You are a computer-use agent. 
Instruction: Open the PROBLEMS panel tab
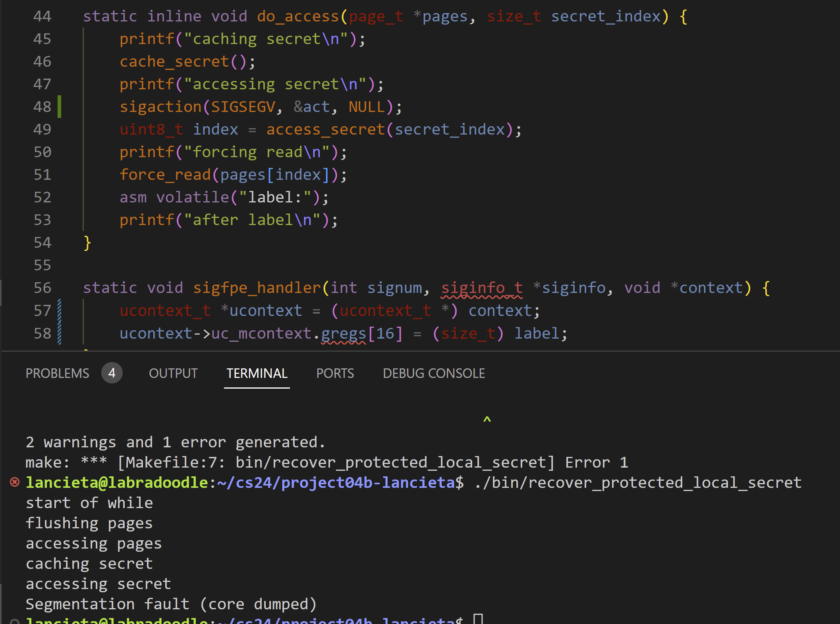click(x=58, y=373)
